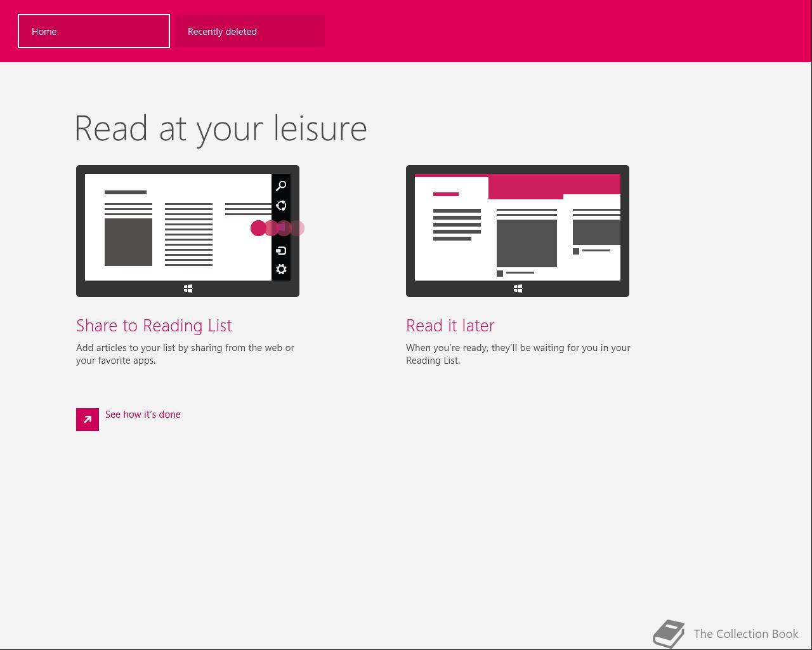This screenshot has width=812, height=650.
Task: Click the Share to Reading List illustration
Action: 188,231
